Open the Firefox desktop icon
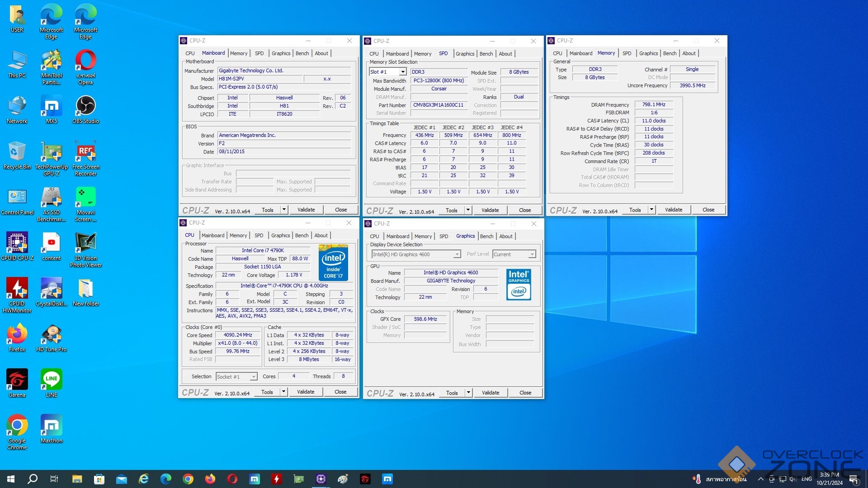The image size is (868, 488). [17, 338]
